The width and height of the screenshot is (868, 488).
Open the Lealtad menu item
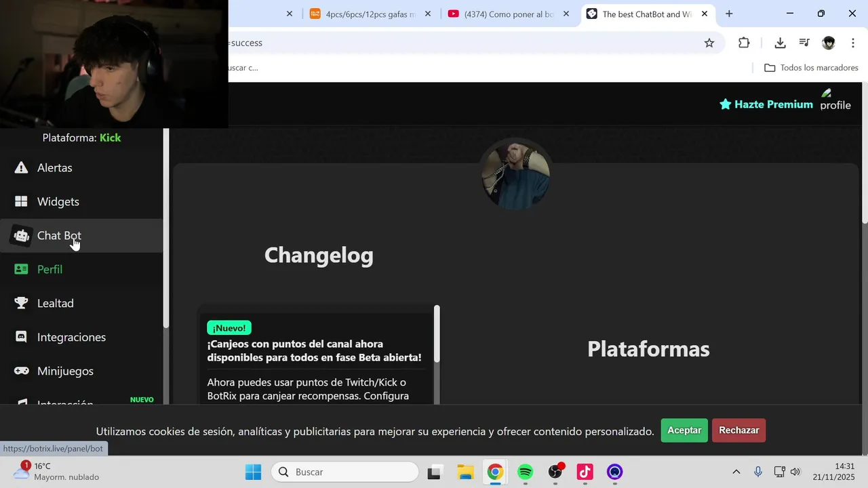81,303
